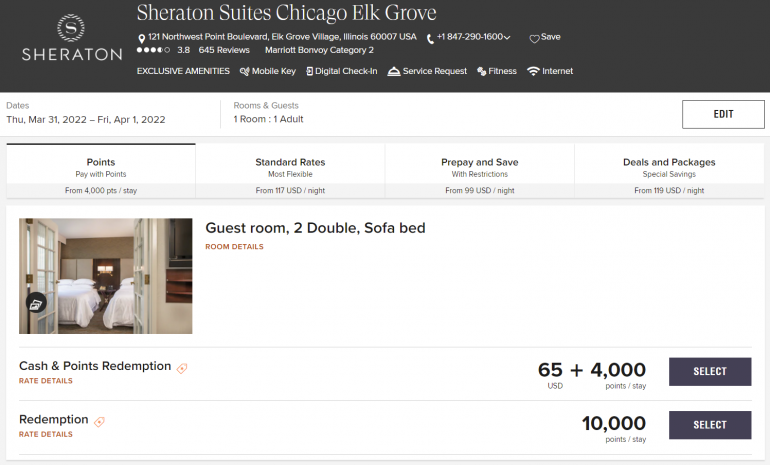
Task: Click the Digital Check-In icon
Action: 310,71
